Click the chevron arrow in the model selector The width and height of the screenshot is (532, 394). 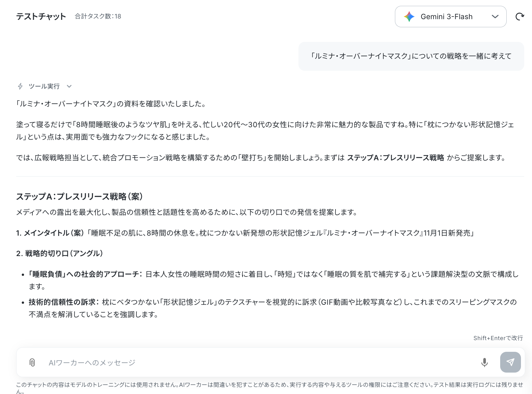[495, 17]
